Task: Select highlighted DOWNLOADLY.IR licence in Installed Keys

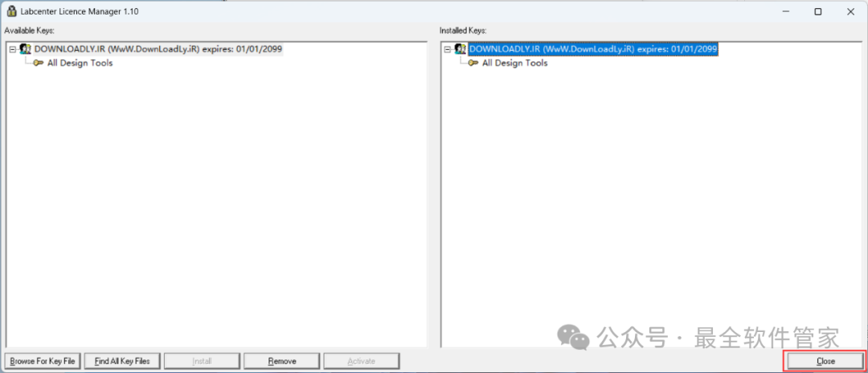Action: [x=593, y=49]
